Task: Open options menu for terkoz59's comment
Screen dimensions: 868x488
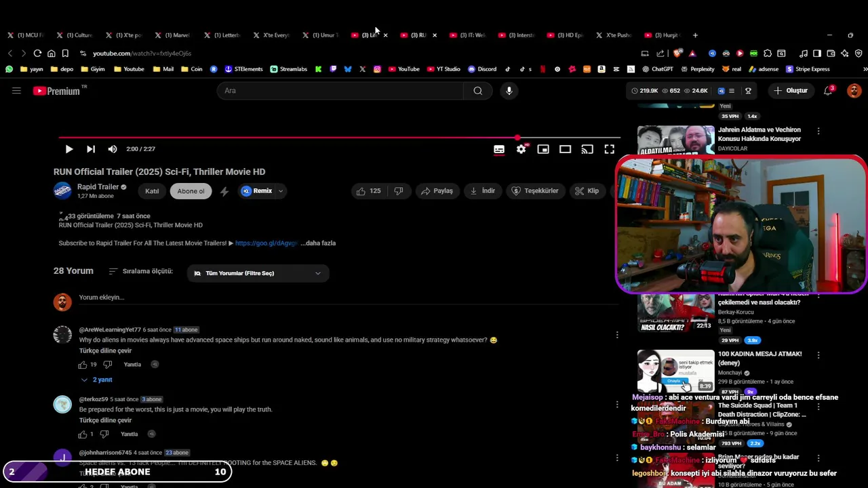Action: pos(617,405)
